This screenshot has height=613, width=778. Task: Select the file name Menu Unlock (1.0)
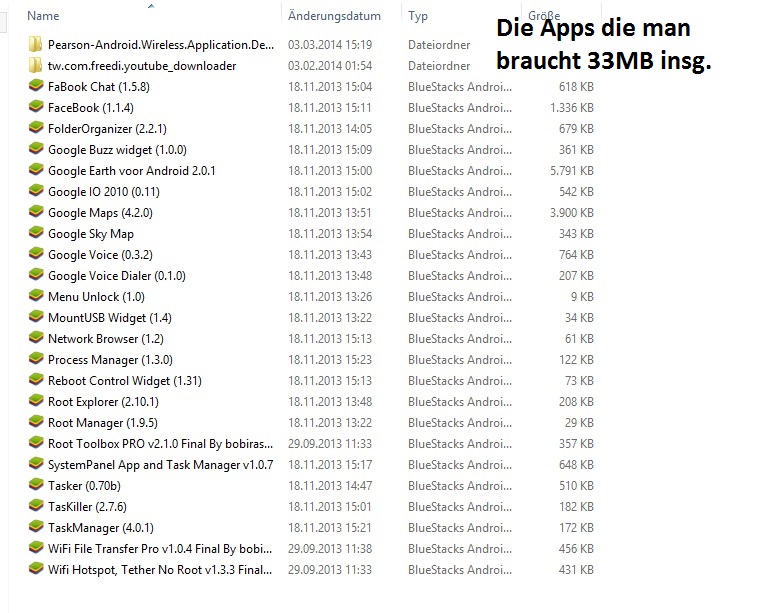click(x=96, y=297)
